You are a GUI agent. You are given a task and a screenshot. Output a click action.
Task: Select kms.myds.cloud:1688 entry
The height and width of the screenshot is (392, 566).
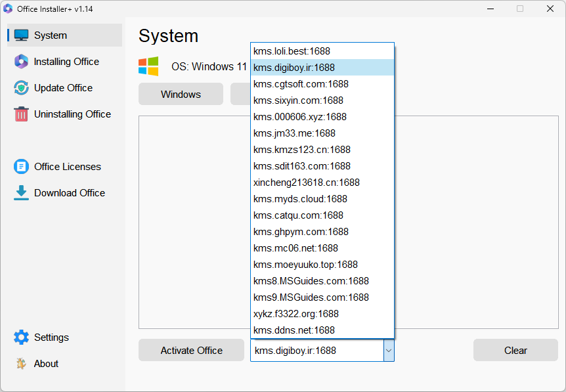(x=322, y=199)
